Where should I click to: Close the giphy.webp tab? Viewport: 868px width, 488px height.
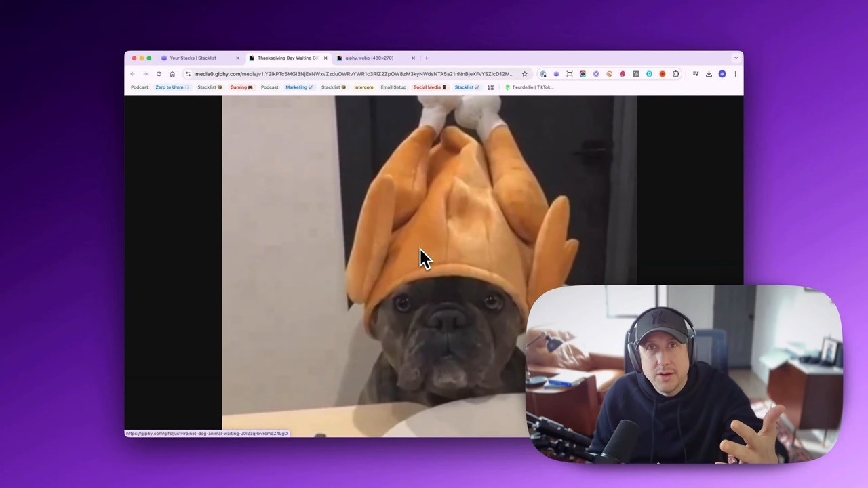[x=413, y=58]
